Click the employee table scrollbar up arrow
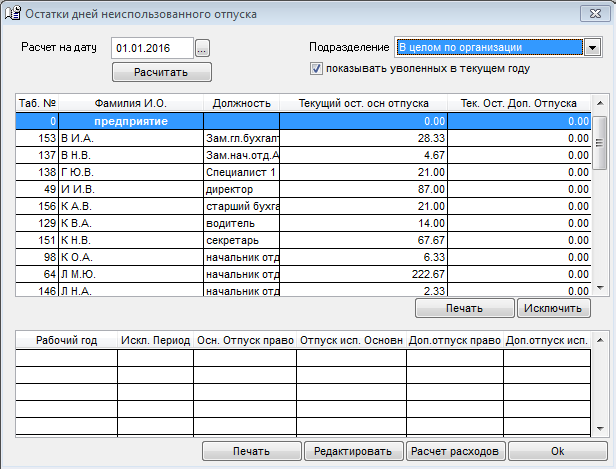This screenshot has height=469, width=616. pyautogui.click(x=600, y=103)
